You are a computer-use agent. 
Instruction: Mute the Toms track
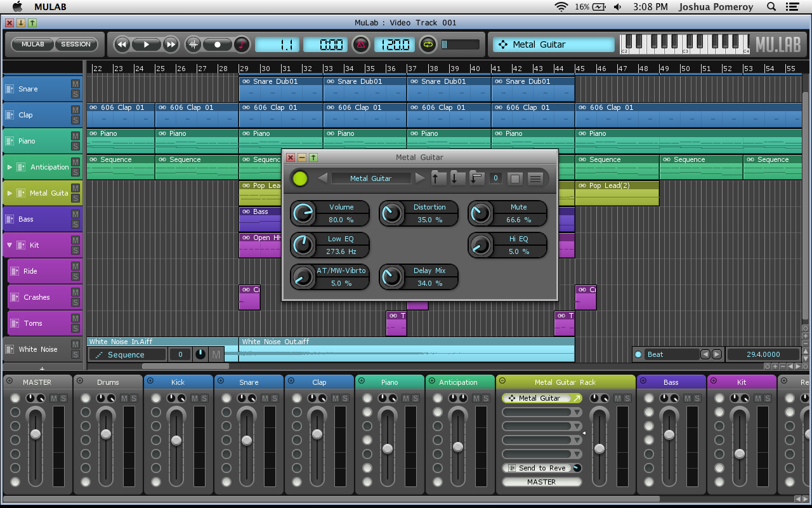click(75, 318)
